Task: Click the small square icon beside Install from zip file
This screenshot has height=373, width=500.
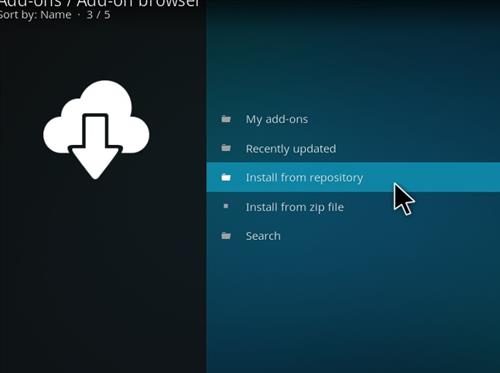Action: pyautogui.click(x=226, y=206)
